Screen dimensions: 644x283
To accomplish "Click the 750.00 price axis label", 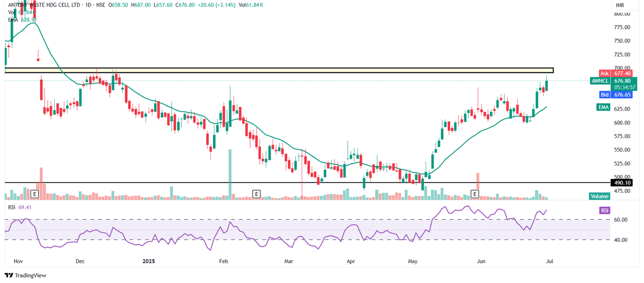I will tap(623, 41).
